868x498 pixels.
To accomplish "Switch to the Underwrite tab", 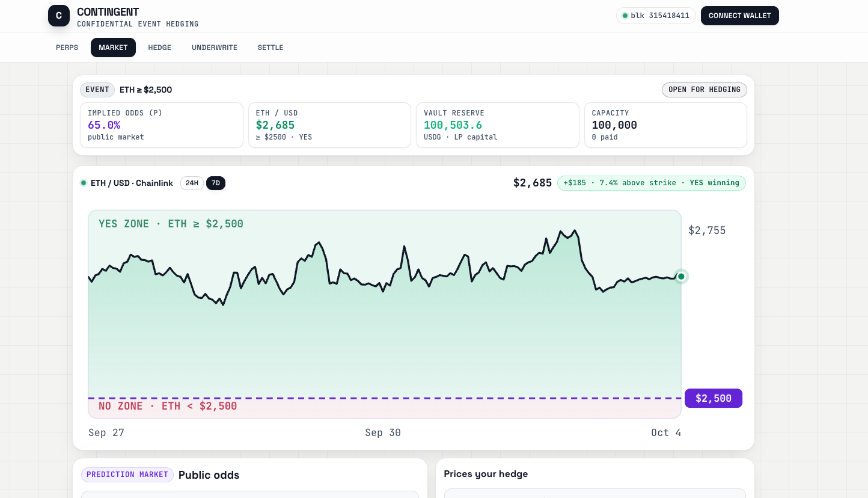I will click(215, 48).
